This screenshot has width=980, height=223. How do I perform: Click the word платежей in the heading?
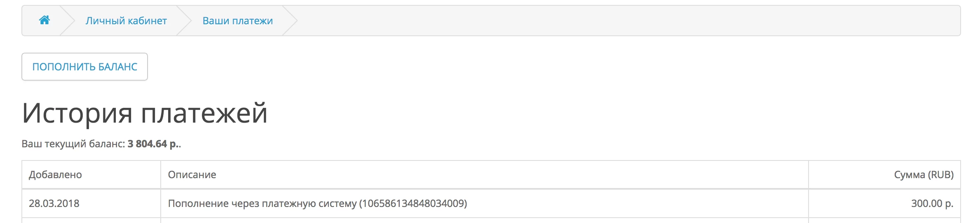point(204,114)
